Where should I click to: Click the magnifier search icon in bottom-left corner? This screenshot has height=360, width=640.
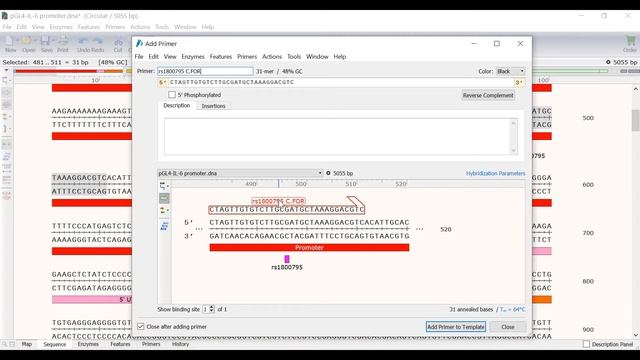4,344
